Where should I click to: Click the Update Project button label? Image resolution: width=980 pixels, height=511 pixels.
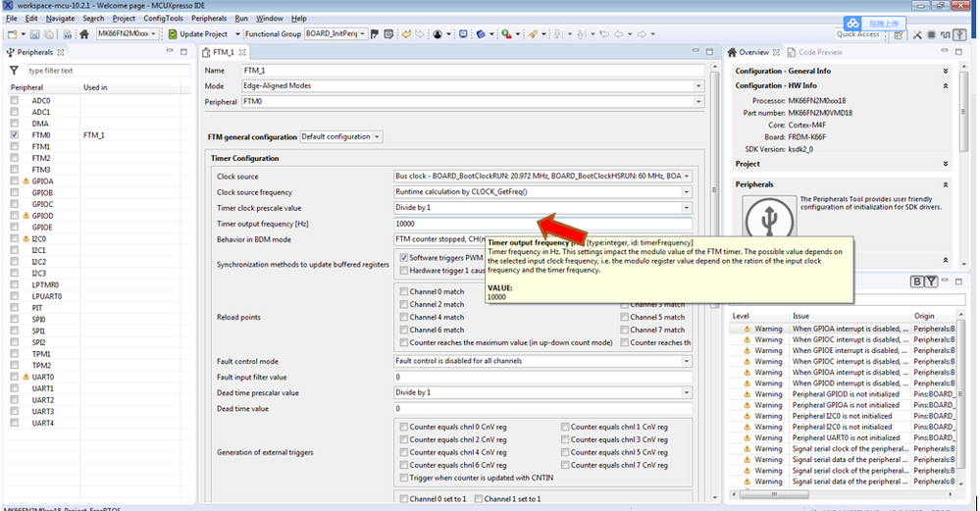tap(204, 34)
